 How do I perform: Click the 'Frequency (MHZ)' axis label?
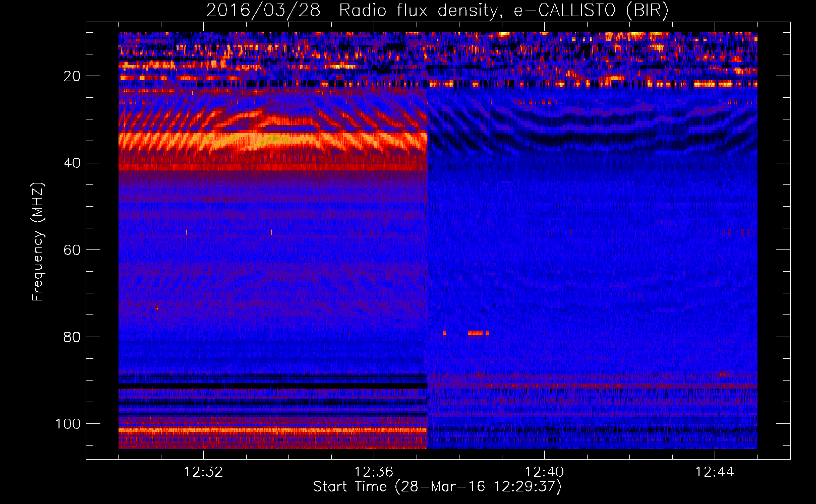(38, 242)
